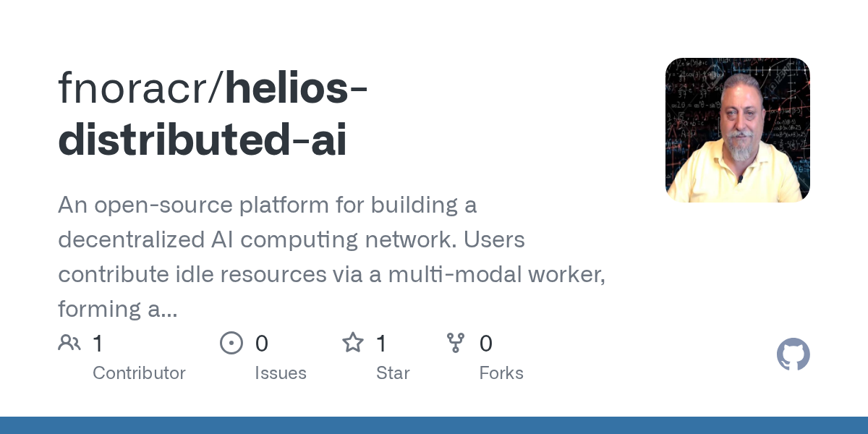Open the GitHub Octocat logo
The height and width of the screenshot is (434, 868).
(x=793, y=355)
